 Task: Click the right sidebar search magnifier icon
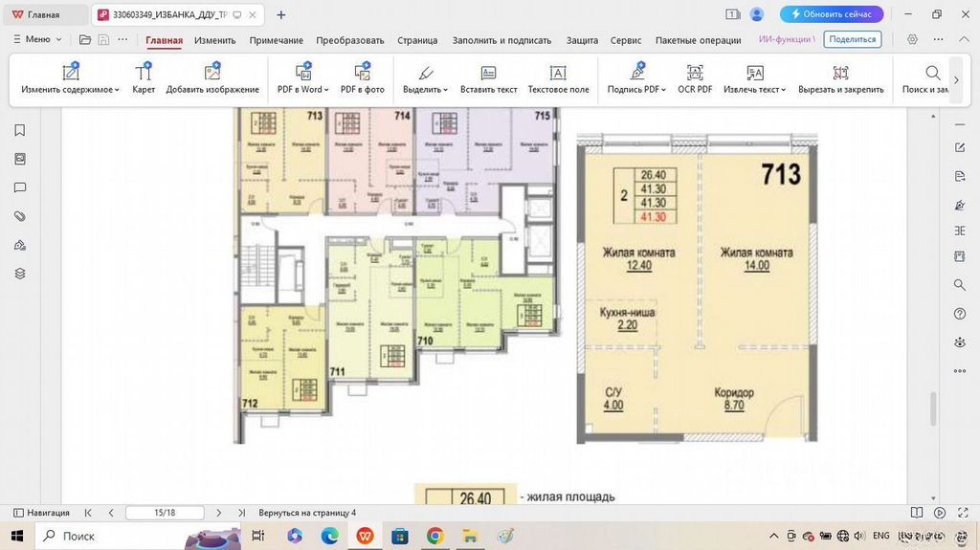point(960,285)
